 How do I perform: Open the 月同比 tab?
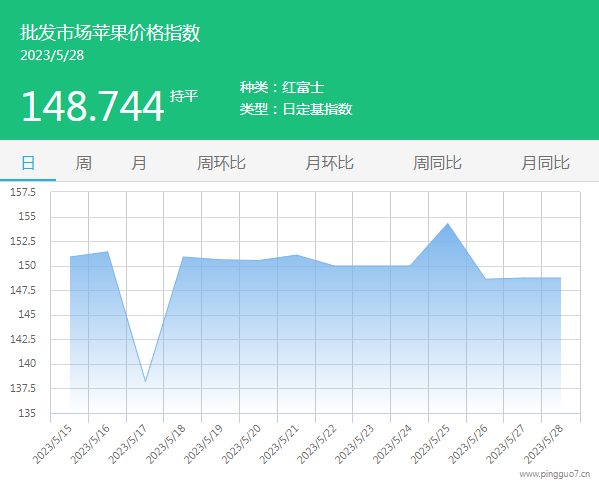[546, 163]
